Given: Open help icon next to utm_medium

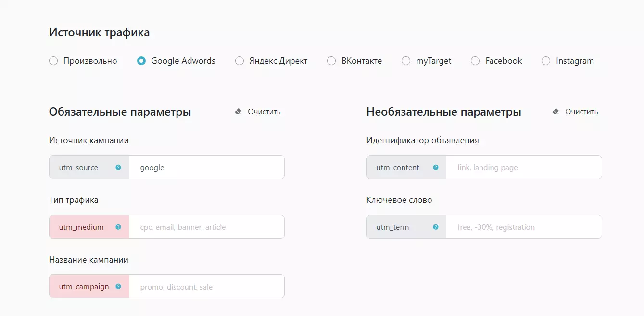Looking at the screenshot, I should click(x=118, y=227).
